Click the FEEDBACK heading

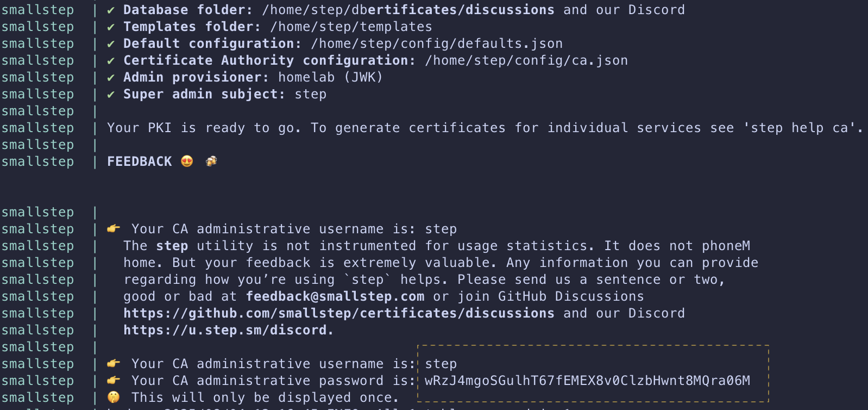click(x=140, y=161)
